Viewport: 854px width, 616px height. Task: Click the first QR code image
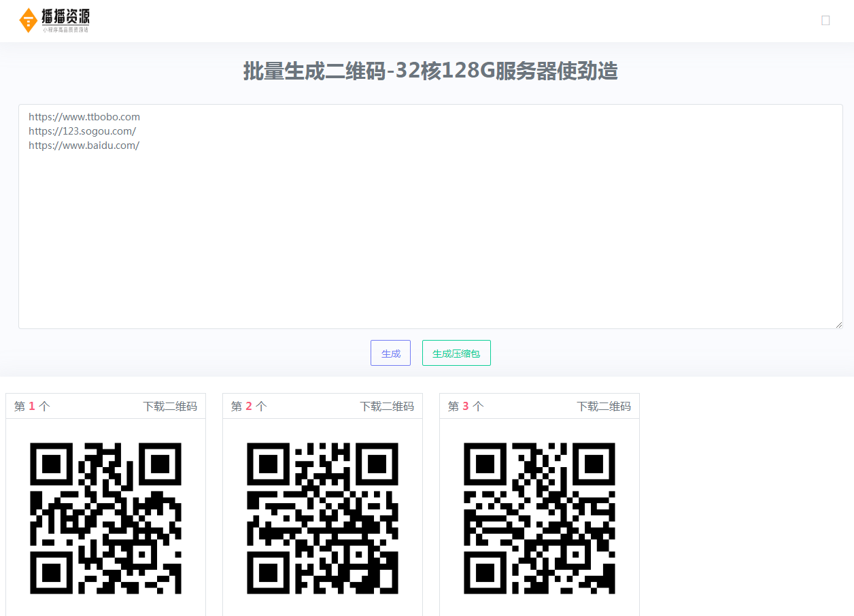click(105, 518)
